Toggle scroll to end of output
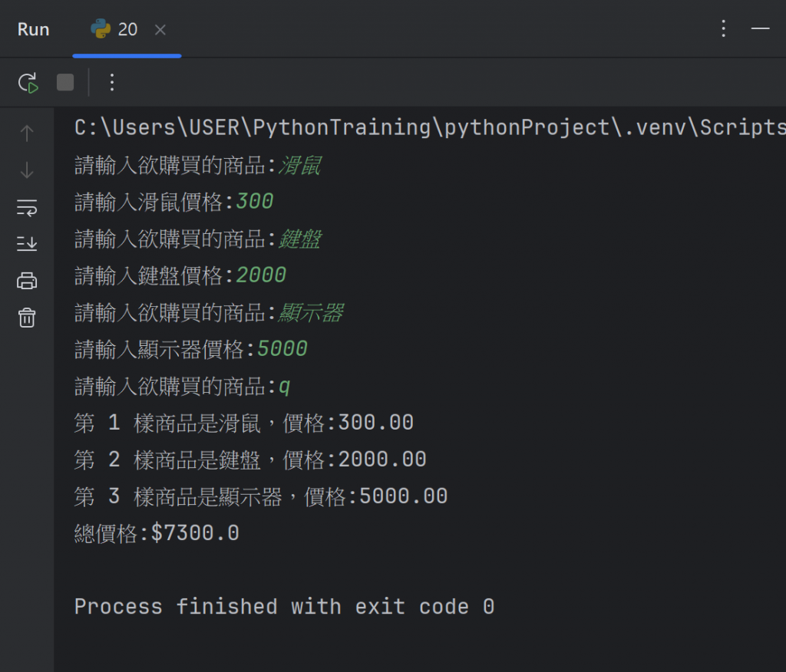Screen dimensions: 786x672 point(27,243)
